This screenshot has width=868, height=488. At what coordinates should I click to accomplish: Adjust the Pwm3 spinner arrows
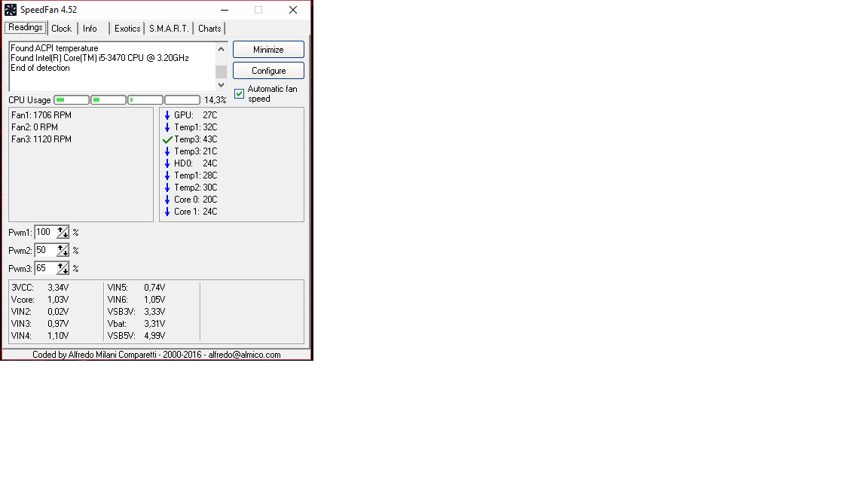tap(63, 268)
